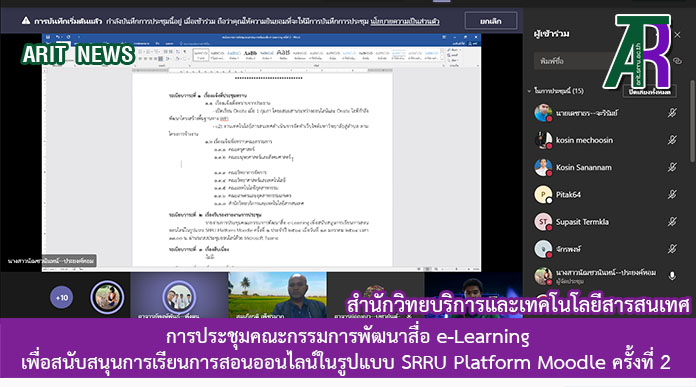Click Undo icon in shared Word title bar
The height and width of the screenshot is (387, 696).
(58, 37)
